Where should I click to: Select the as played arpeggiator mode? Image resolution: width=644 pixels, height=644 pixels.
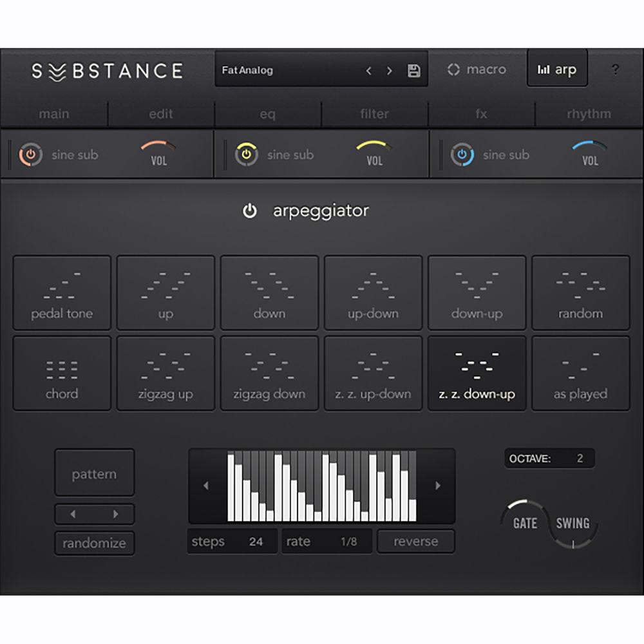(x=580, y=373)
